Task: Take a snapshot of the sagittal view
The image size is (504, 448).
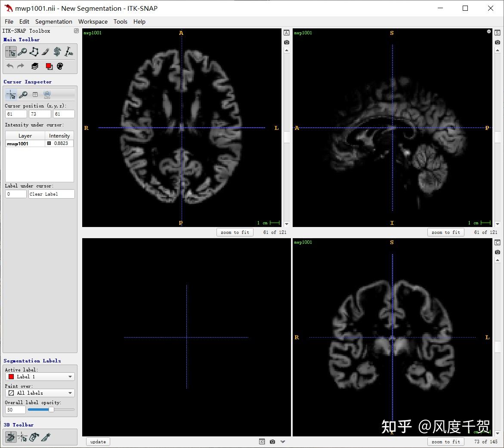Action: (x=498, y=43)
